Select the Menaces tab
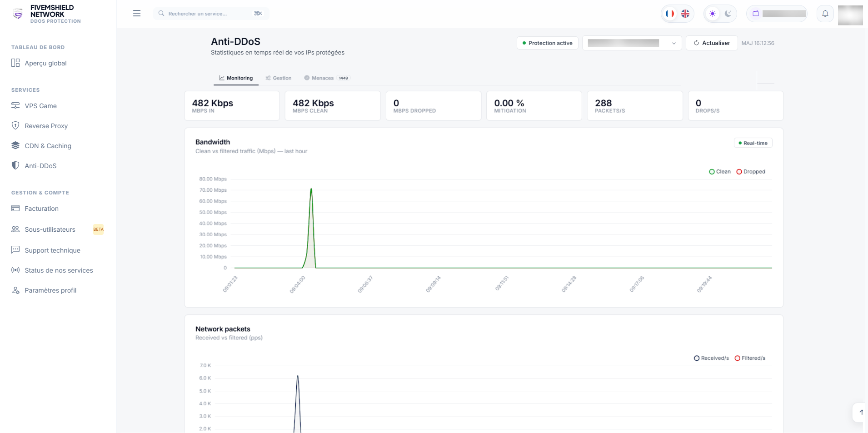Viewport: 868px width, 433px height. [x=326, y=78]
